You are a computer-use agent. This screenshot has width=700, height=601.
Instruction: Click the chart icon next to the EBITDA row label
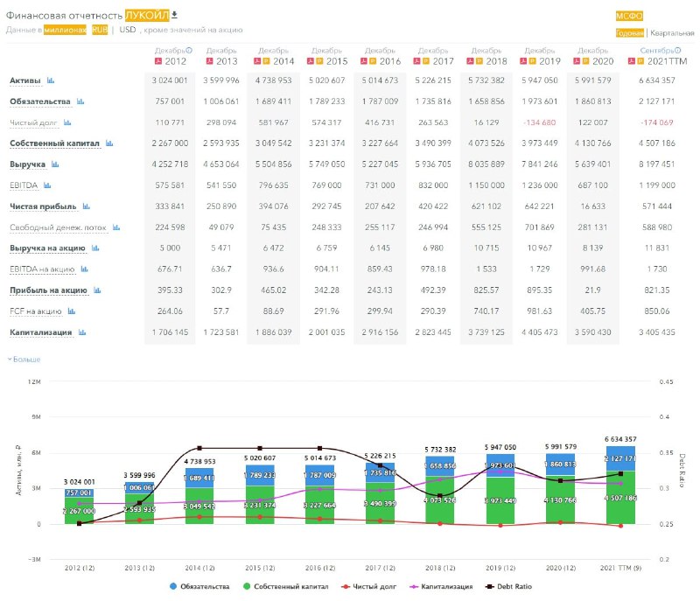pyautogui.click(x=47, y=185)
